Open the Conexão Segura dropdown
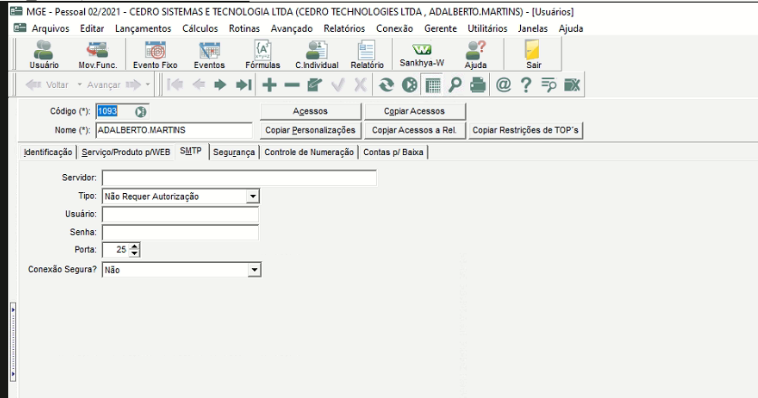758x398 pixels. tap(254, 270)
